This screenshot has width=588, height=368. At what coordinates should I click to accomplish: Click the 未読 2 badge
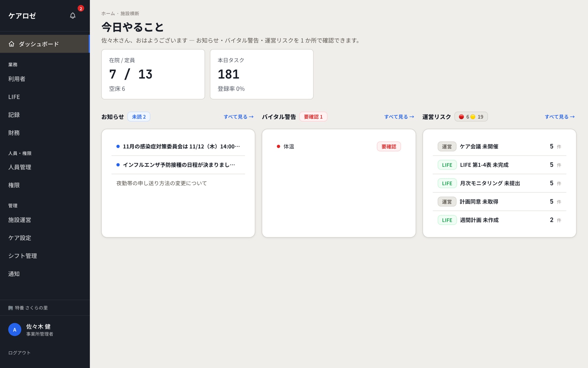pyautogui.click(x=139, y=117)
